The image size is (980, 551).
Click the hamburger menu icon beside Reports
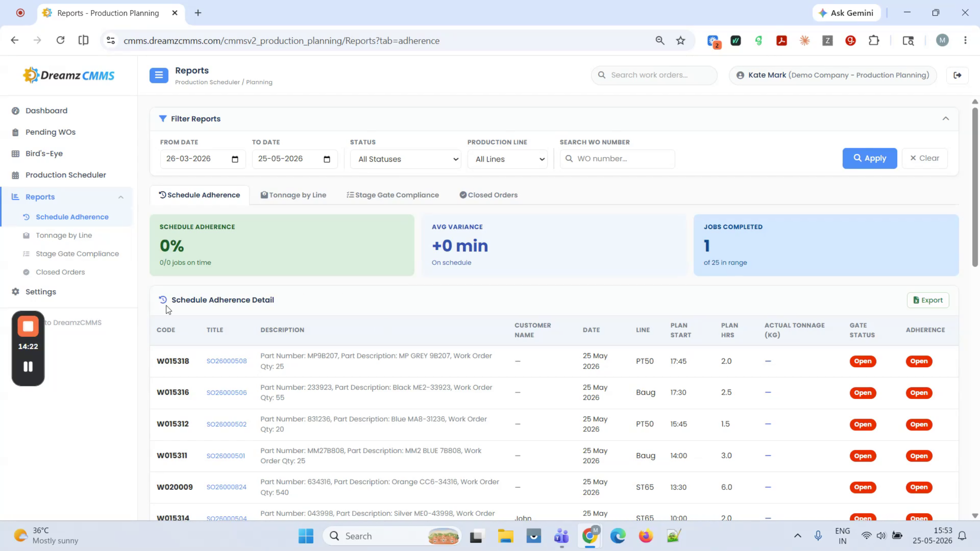click(x=159, y=75)
